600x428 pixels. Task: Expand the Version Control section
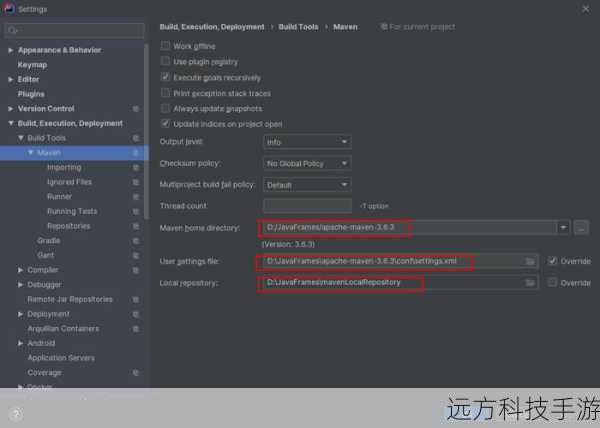pos(11,109)
